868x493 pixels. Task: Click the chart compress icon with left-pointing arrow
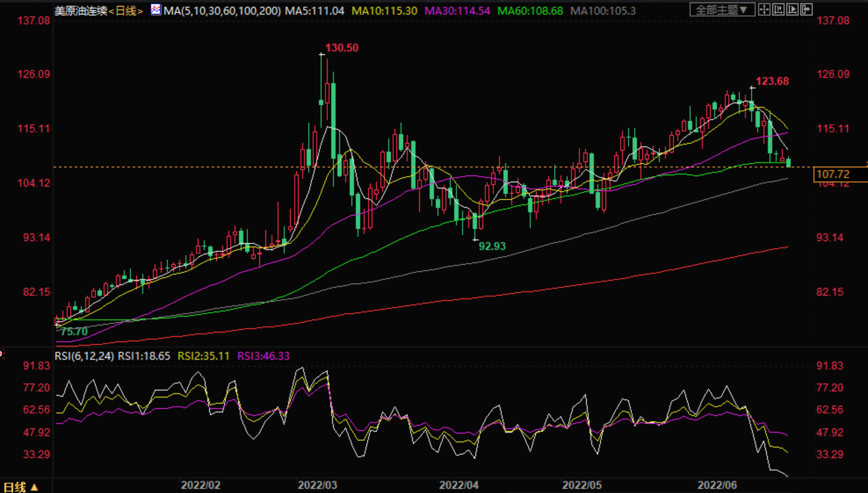pyautogui.click(x=778, y=9)
